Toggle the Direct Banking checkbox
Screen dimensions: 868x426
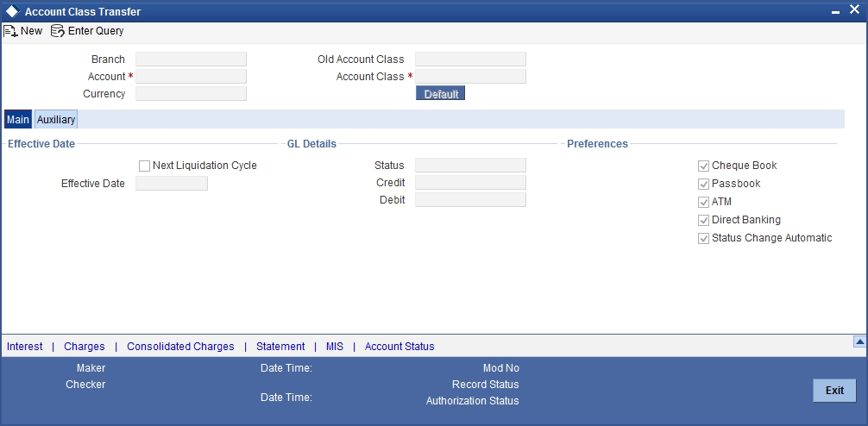pyautogui.click(x=703, y=220)
